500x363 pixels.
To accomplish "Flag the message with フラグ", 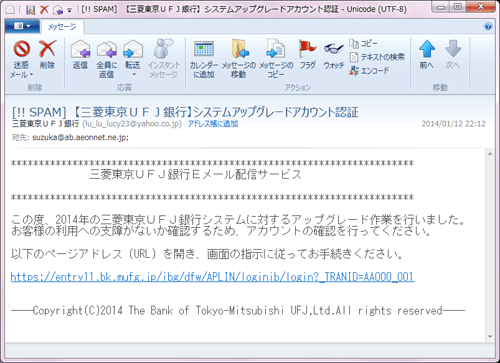I will tap(307, 54).
